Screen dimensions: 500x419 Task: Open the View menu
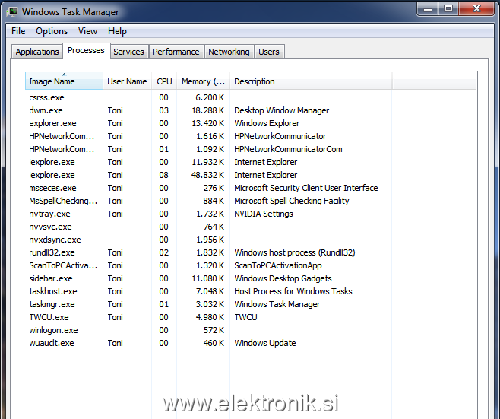(88, 31)
